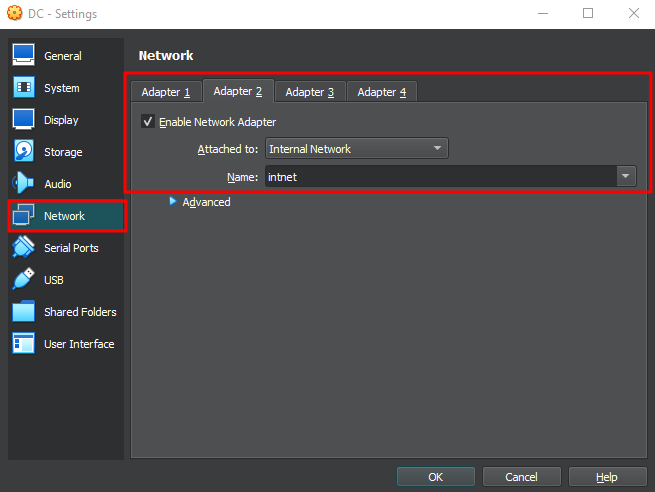Open the General settings icon
This screenshot has height=492, width=655.
[x=24, y=56]
